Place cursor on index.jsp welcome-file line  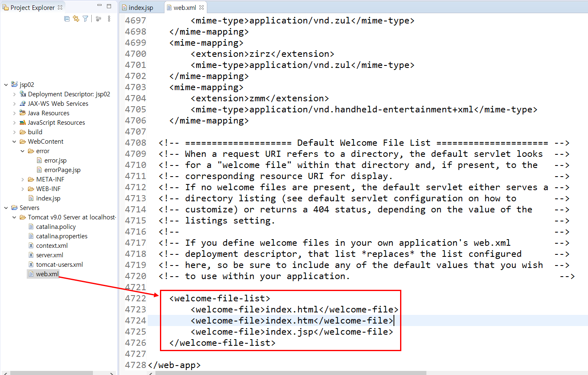click(292, 332)
